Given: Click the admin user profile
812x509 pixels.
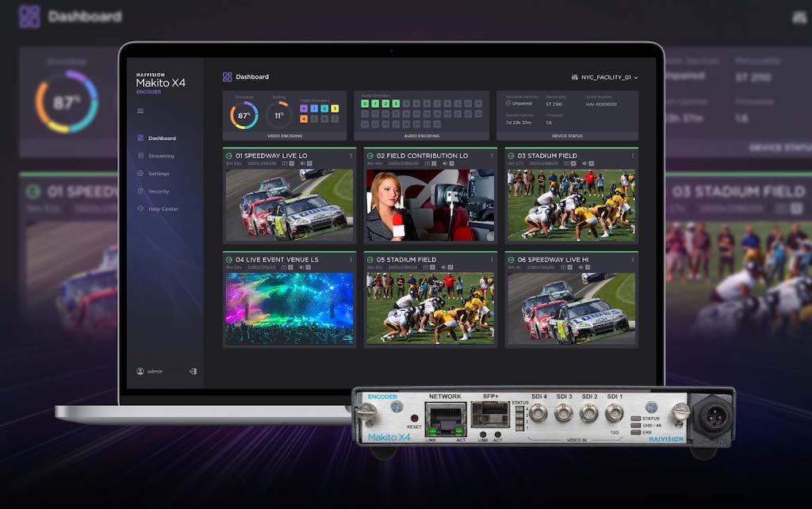Looking at the screenshot, I should (x=150, y=371).
